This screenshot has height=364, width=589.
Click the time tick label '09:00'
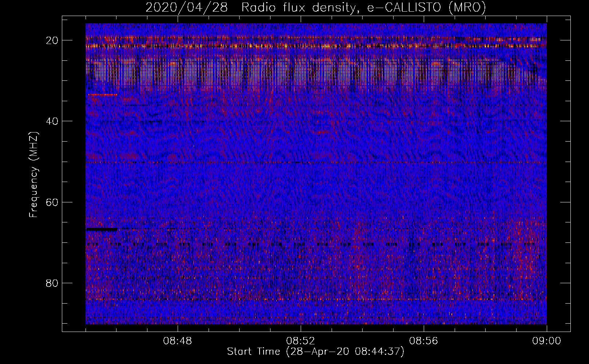click(547, 341)
